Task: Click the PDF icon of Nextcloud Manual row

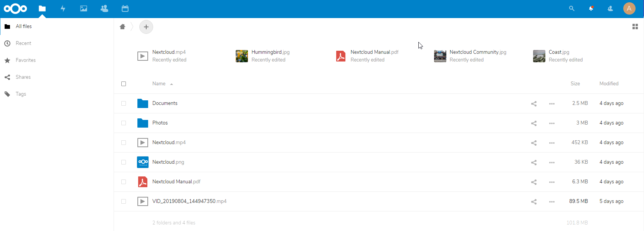Action: 143,182
